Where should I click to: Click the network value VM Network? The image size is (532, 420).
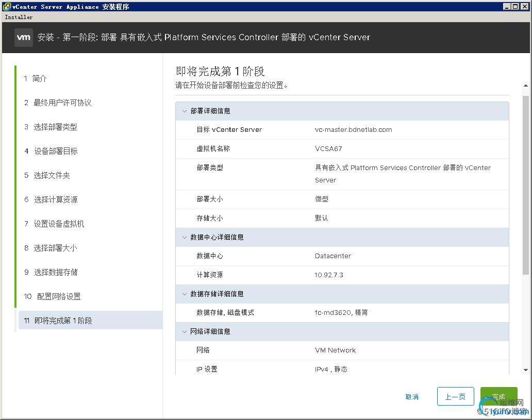(x=335, y=350)
